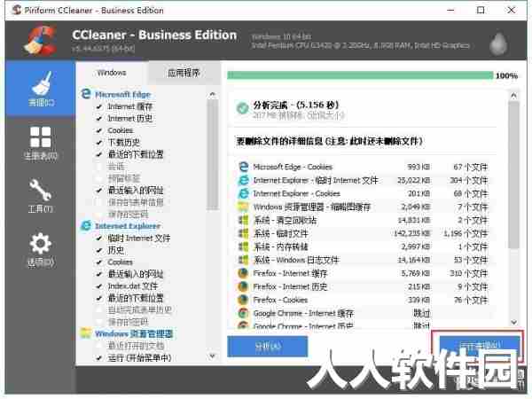Click the blue 分析 button
This screenshot has width=532, height=399.
tap(268, 346)
